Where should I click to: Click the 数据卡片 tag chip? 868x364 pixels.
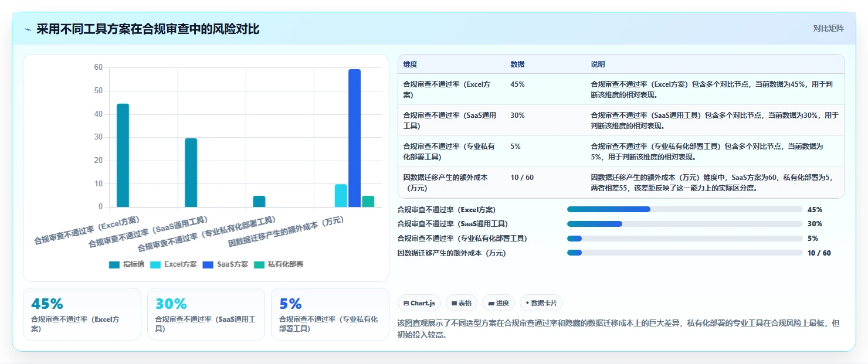(541, 303)
